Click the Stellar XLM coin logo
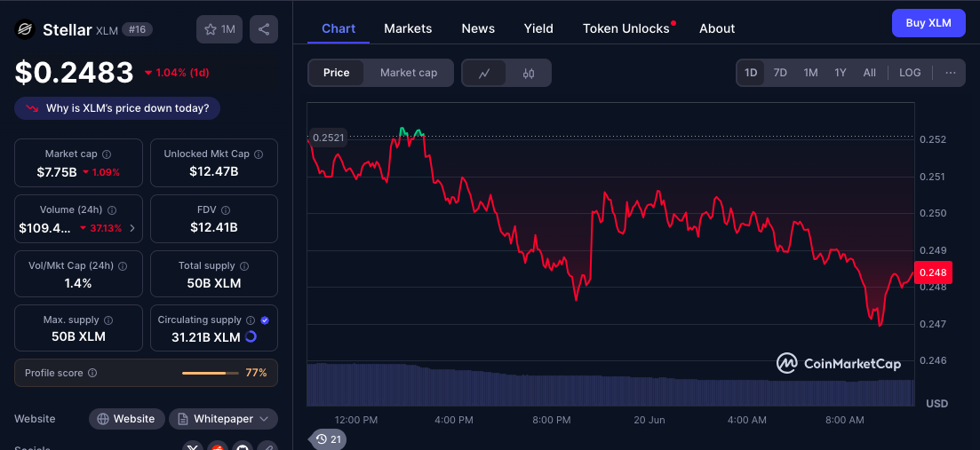 [x=25, y=29]
